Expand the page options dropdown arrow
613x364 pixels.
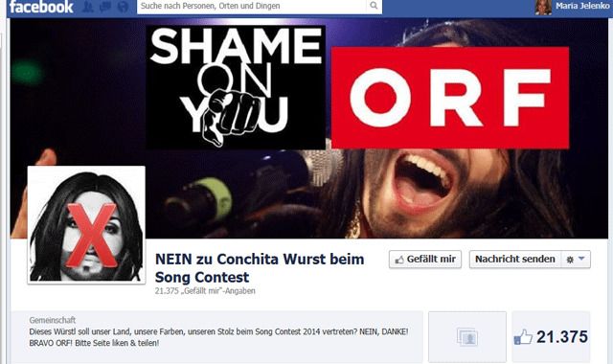pos(581,259)
